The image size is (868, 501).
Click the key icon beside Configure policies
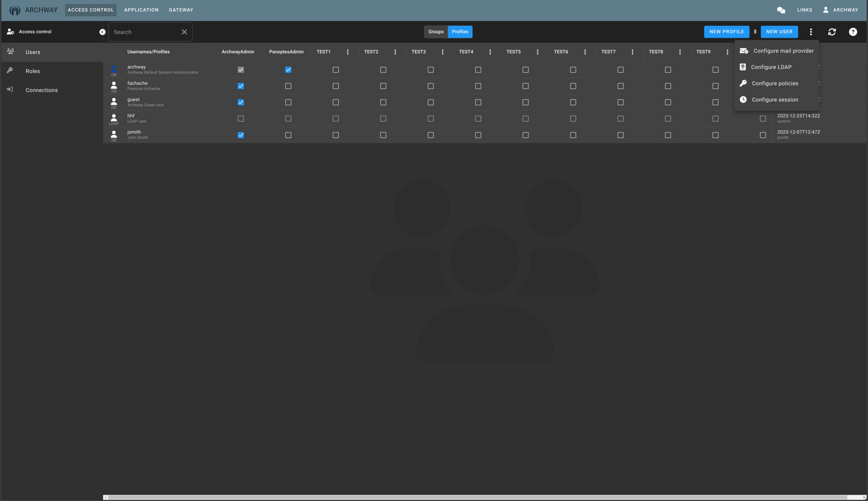click(x=743, y=83)
